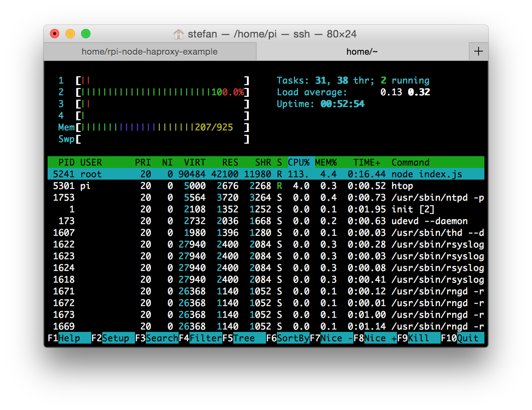
Task: Start a process search with F3Search
Action: (x=156, y=338)
